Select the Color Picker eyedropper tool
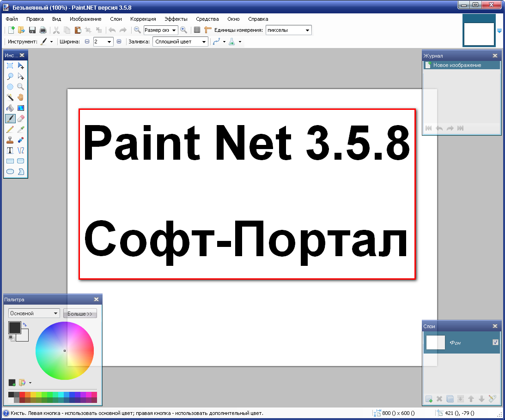This screenshot has width=505, height=420. (x=21, y=129)
